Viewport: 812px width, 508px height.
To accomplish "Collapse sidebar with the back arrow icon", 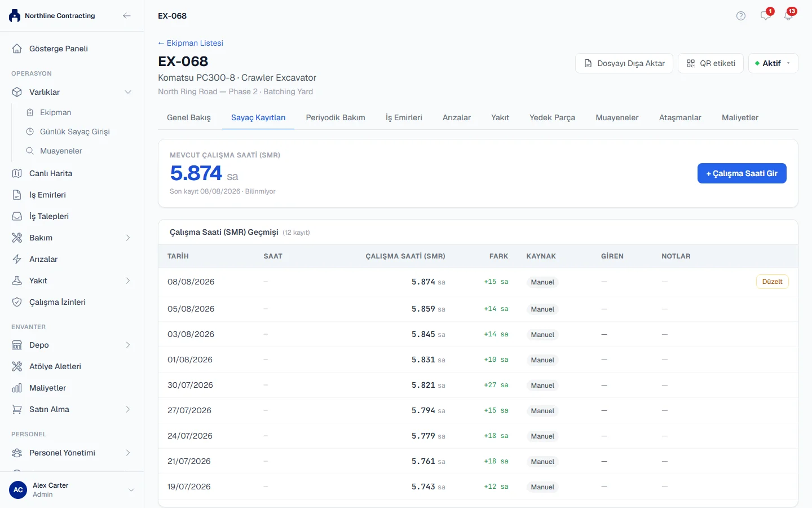I will coord(127,16).
